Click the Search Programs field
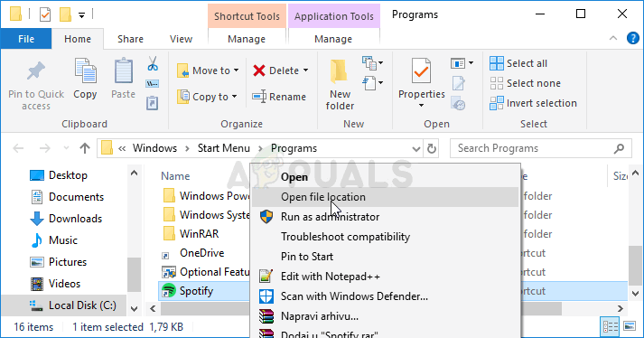Viewport: 644px width, 338px height. click(x=540, y=148)
